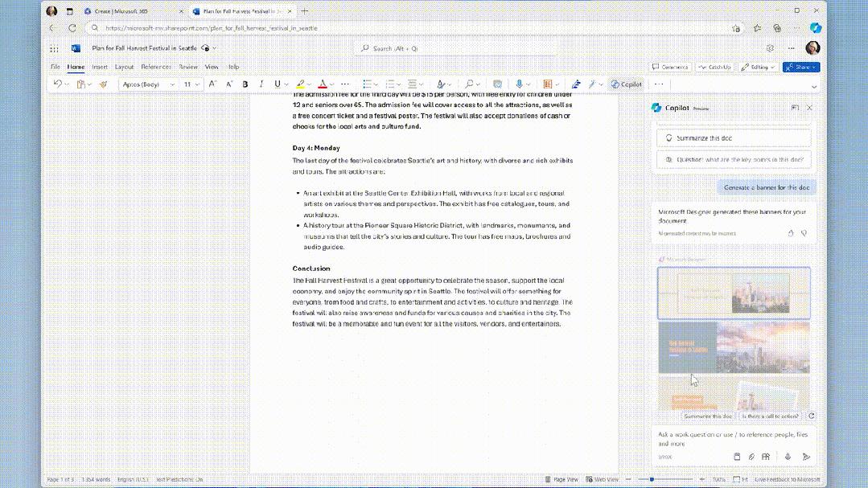Viewport: 868px width, 488px height.
Task: Click the Undo icon
Action: click(57, 84)
